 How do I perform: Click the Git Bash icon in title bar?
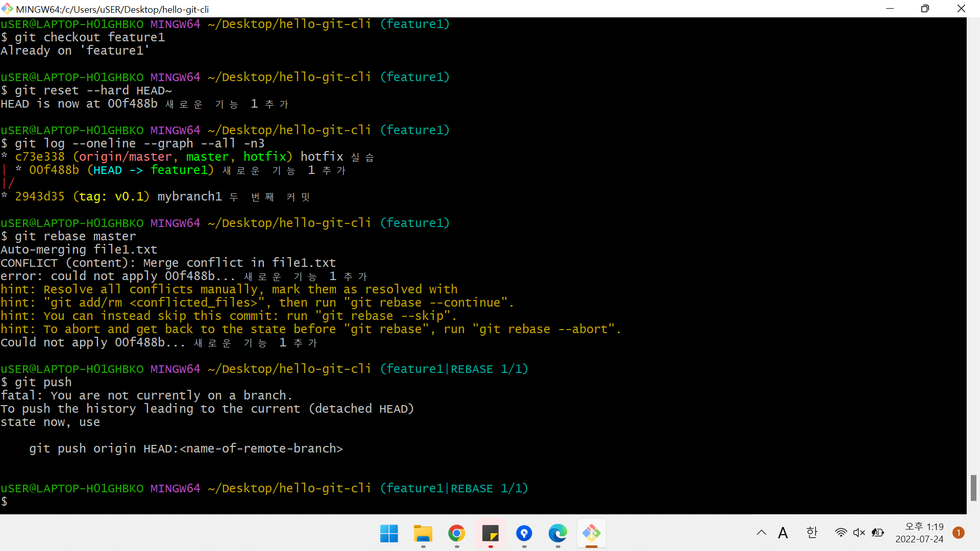[7, 9]
